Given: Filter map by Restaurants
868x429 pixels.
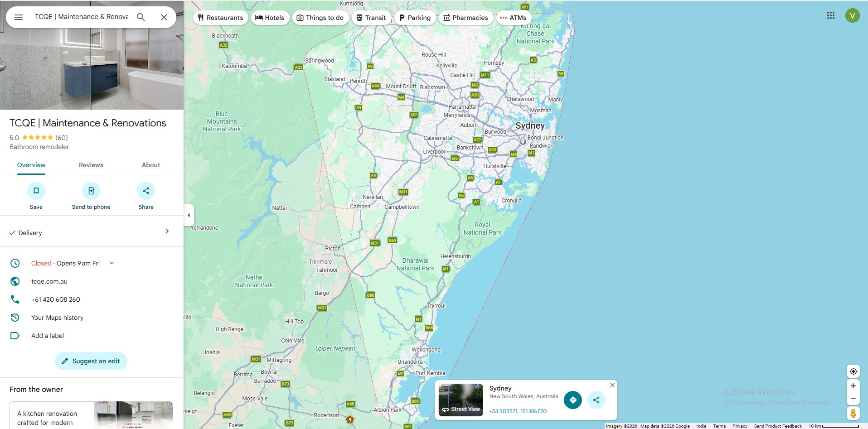Looking at the screenshot, I should [x=221, y=18].
